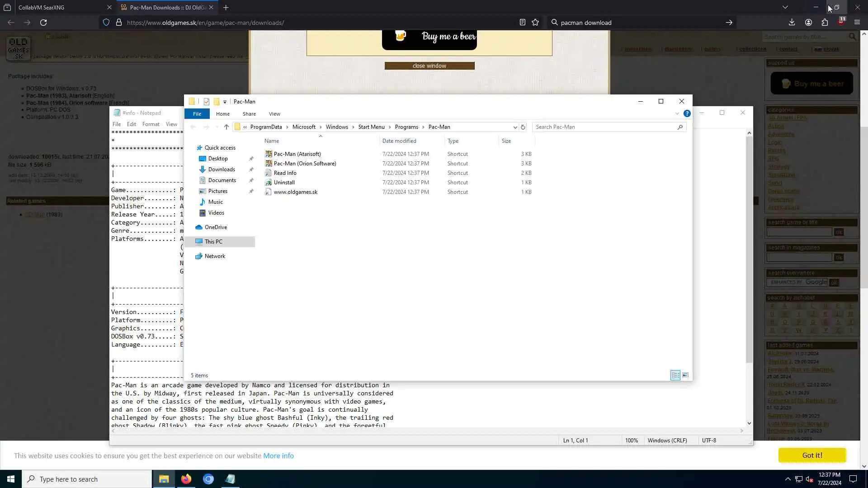The image size is (868, 488).
Task: Open Pac-Man (Atarisoft) shortcut icon
Action: coord(269,154)
